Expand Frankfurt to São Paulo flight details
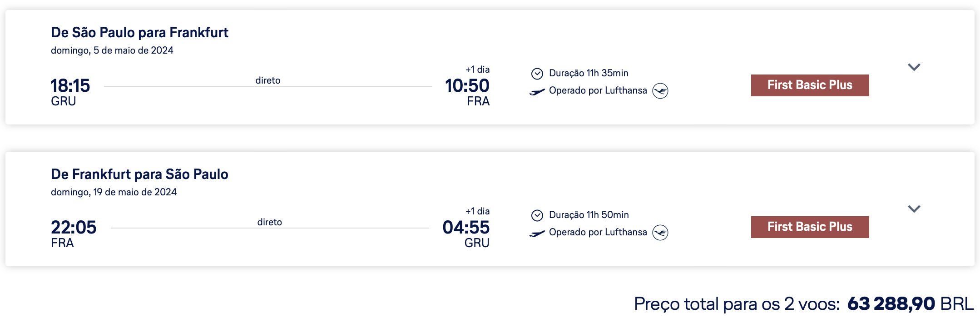The image size is (980, 318). pyautogui.click(x=914, y=209)
